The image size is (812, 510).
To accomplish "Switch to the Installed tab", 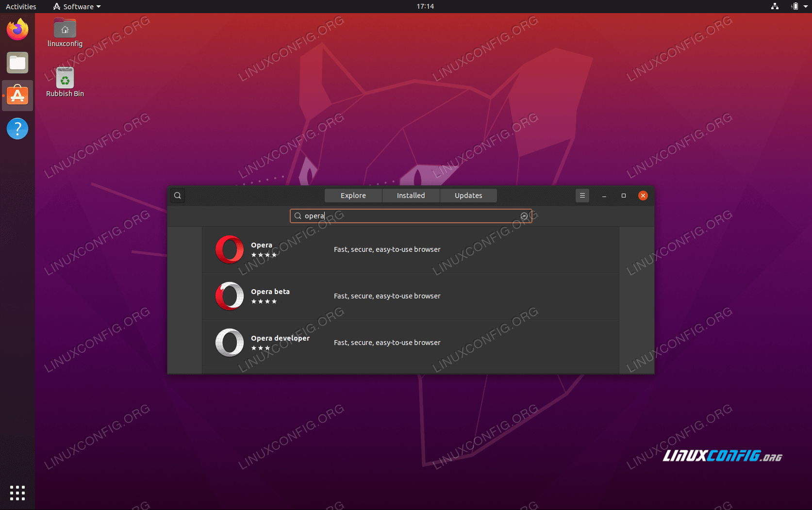I will tap(411, 196).
